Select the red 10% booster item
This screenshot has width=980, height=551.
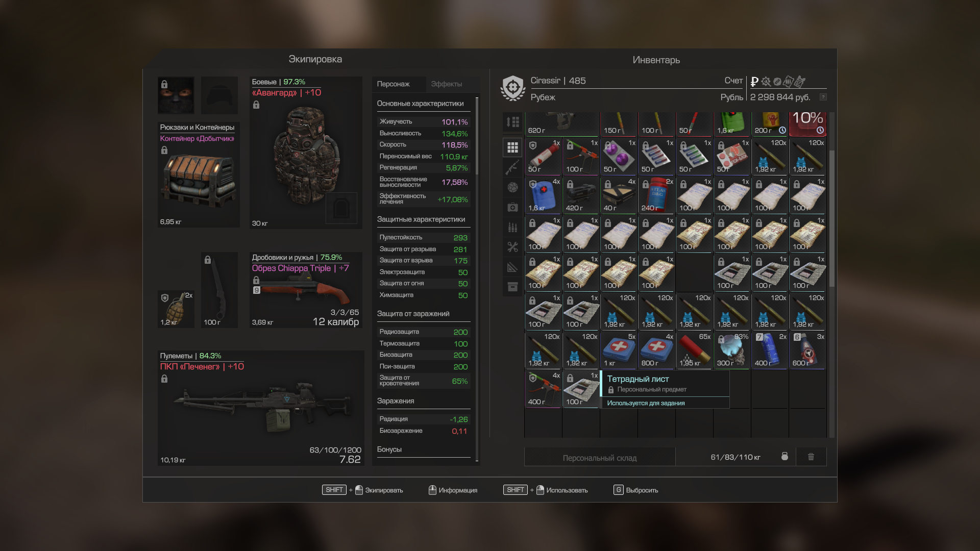click(x=808, y=124)
